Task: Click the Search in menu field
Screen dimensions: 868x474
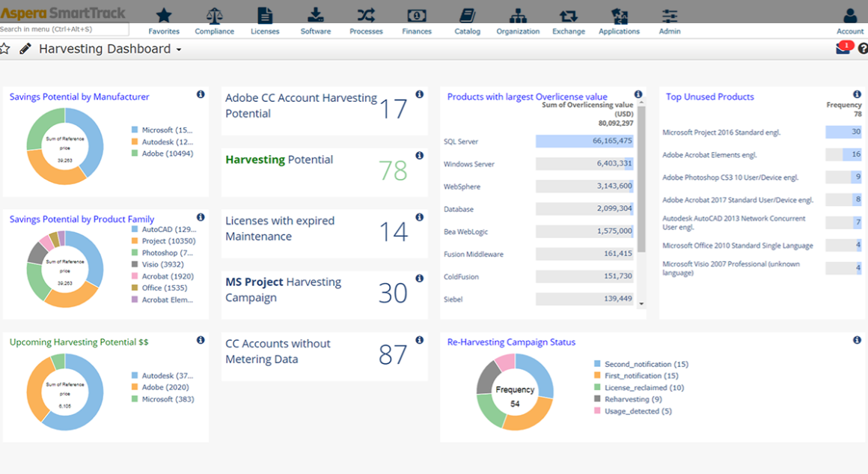Action: pyautogui.click(x=64, y=29)
